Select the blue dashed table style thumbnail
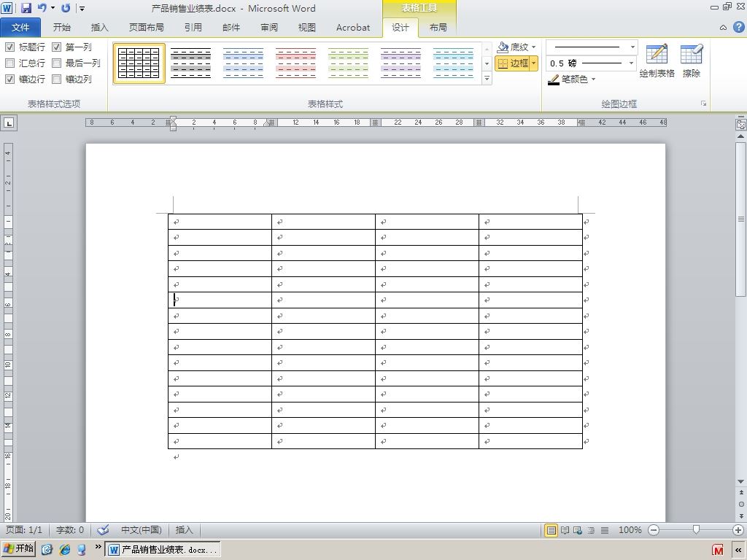The image size is (747, 560). (243, 63)
